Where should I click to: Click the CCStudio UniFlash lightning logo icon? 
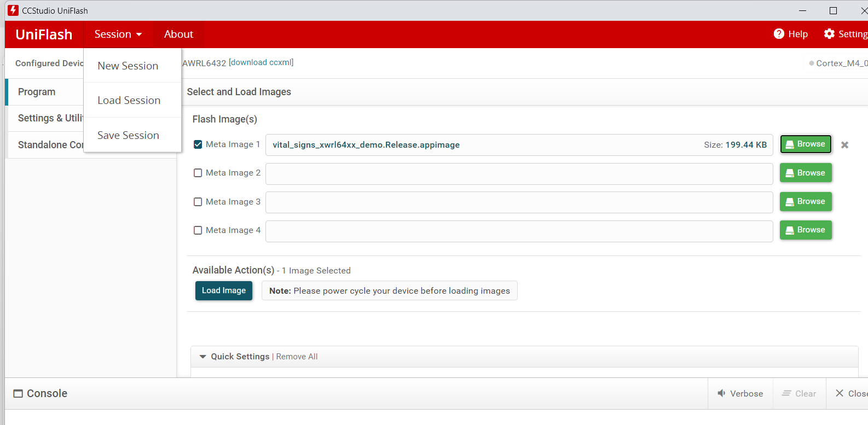[13, 10]
